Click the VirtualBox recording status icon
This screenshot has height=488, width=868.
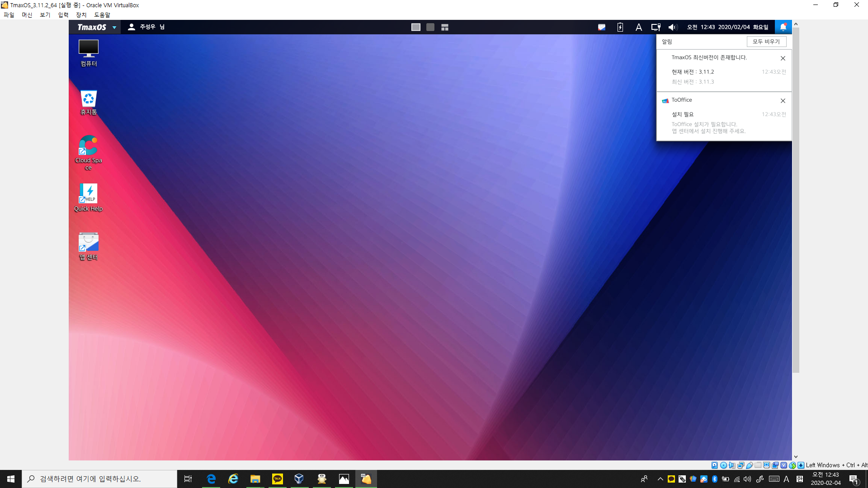click(775, 465)
